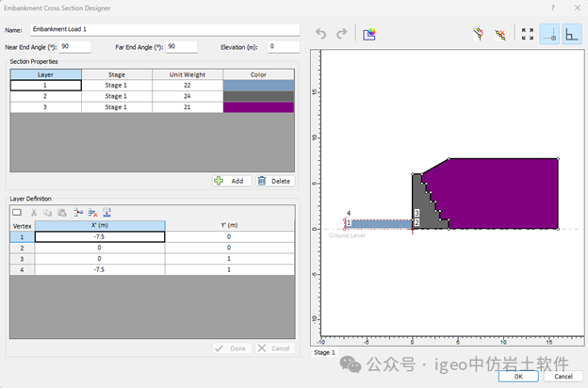Select vertex row 2 header
This screenshot has height=388, width=588.
(22, 248)
